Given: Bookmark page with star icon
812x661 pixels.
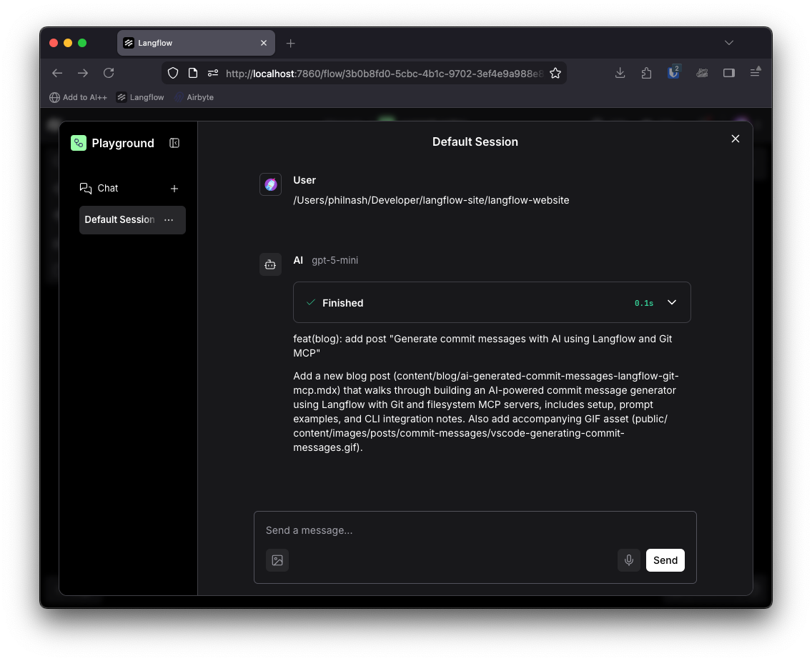Looking at the screenshot, I should click(x=555, y=73).
